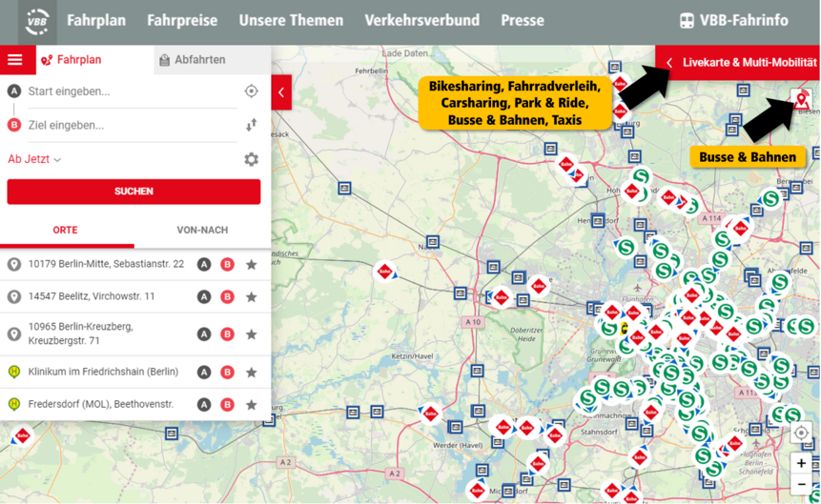The image size is (821, 504).
Task: Select the ORTE tab
Action: click(66, 231)
